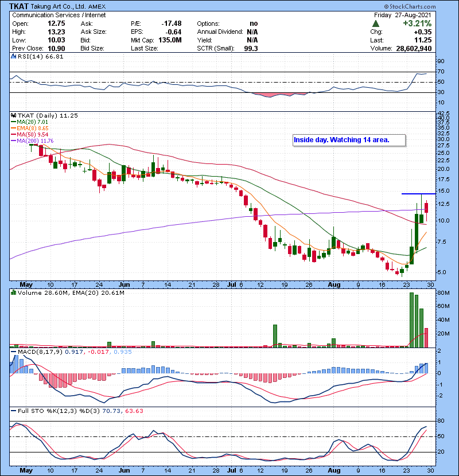Click the Annual Dividend N/A value
The width and height of the screenshot is (459, 476).
coord(252,32)
